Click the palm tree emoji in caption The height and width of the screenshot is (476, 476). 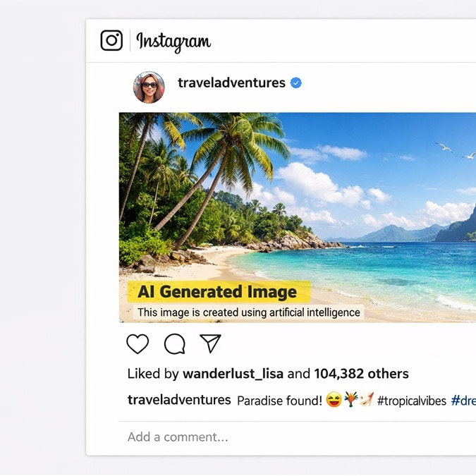(350, 401)
